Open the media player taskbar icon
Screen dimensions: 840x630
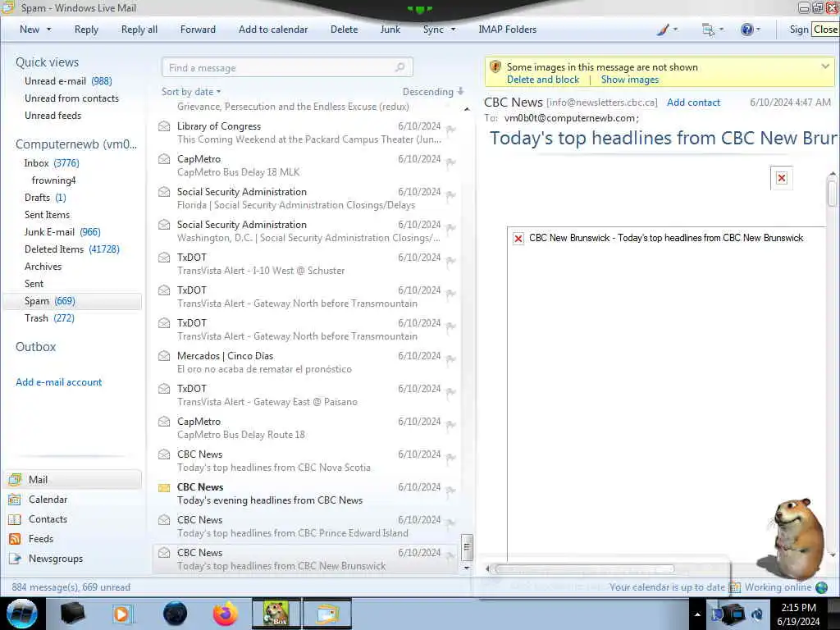pyautogui.click(x=121, y=614)
